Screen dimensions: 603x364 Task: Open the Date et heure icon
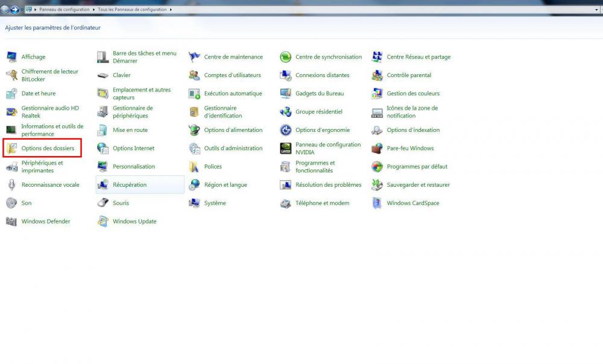tap(11, 93)
